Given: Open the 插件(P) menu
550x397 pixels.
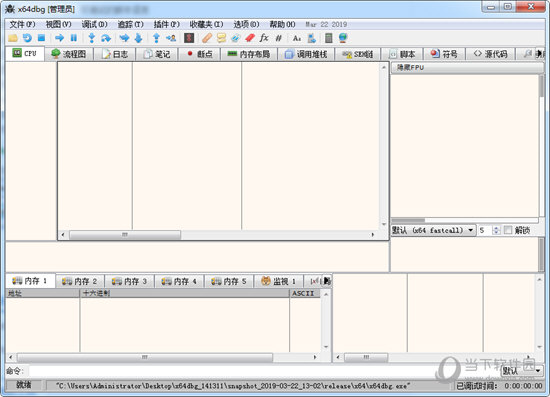Looking at the screenshot, I should point(167,24).
